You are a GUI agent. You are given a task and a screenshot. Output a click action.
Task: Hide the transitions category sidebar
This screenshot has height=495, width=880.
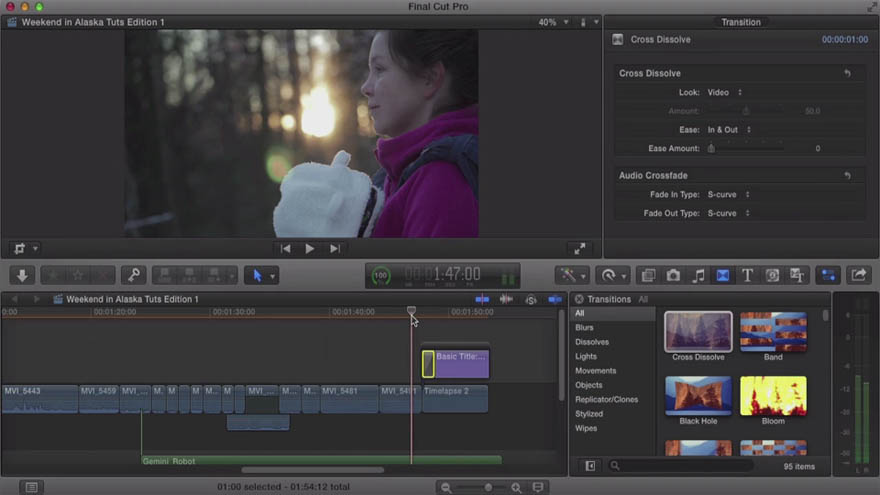(x=590, y=466)
